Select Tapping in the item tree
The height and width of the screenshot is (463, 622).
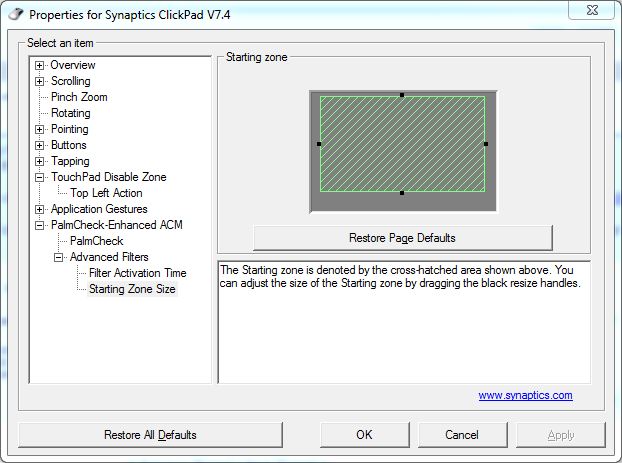tap(70, 161)
